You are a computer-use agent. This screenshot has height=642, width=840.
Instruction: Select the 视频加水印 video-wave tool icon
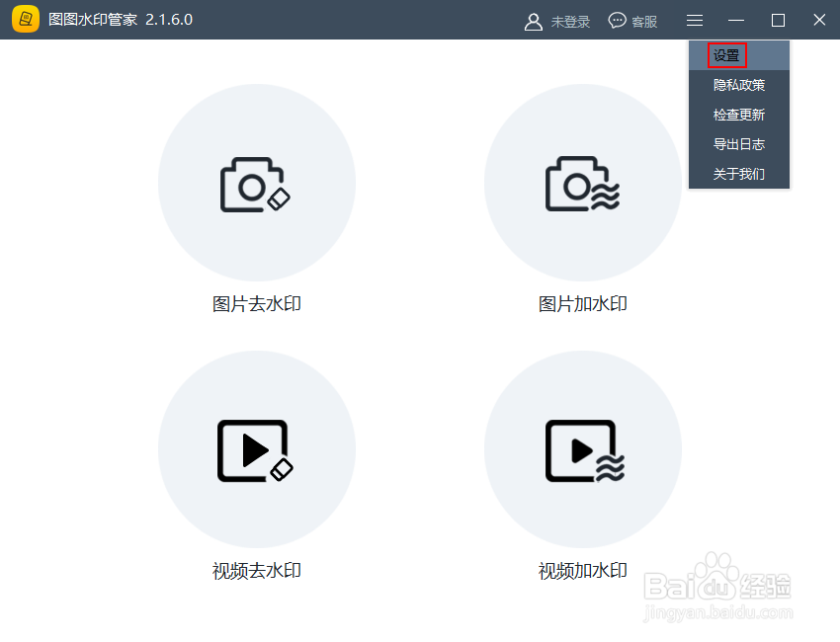click(x=583, y=449)
